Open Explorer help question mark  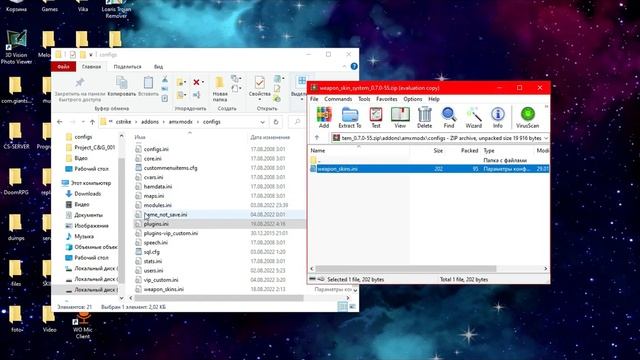click(x=354, y=66)
